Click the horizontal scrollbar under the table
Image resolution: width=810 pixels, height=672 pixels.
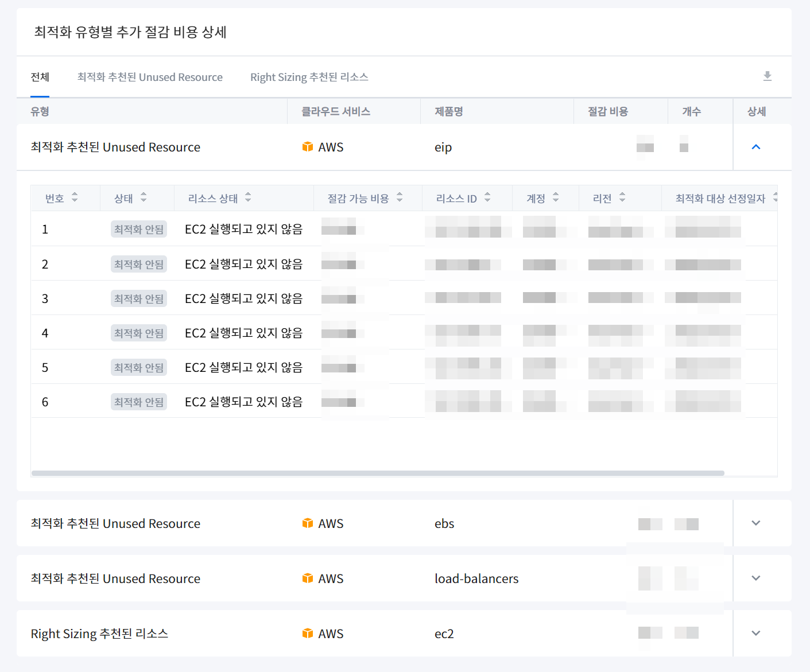378,473
